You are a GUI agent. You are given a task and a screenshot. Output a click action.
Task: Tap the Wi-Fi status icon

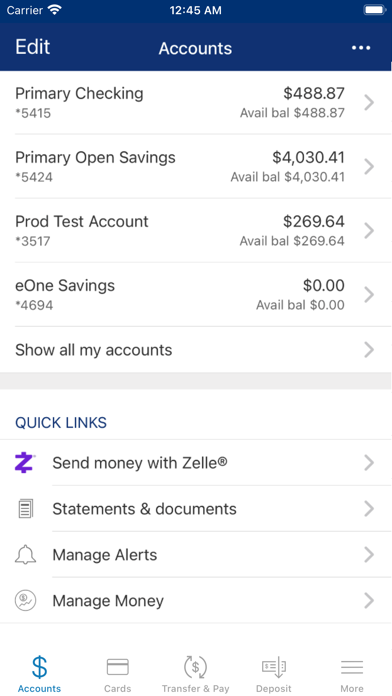(x=55, y=10)
